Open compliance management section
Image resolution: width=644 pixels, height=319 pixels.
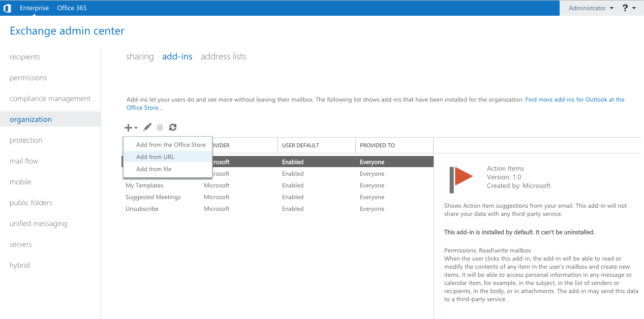[50, 99]
